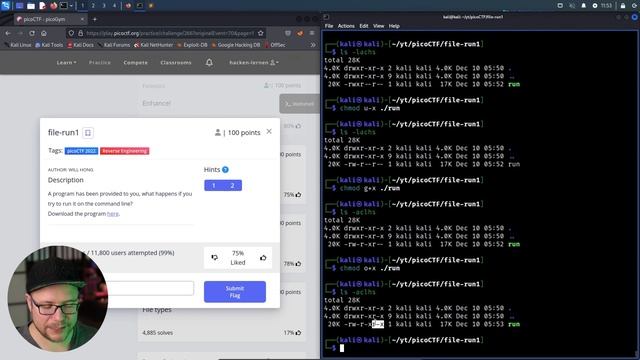640x360 pixels.
Task: Click the lock screen icon in tray
Action: [x=623, y=6]
